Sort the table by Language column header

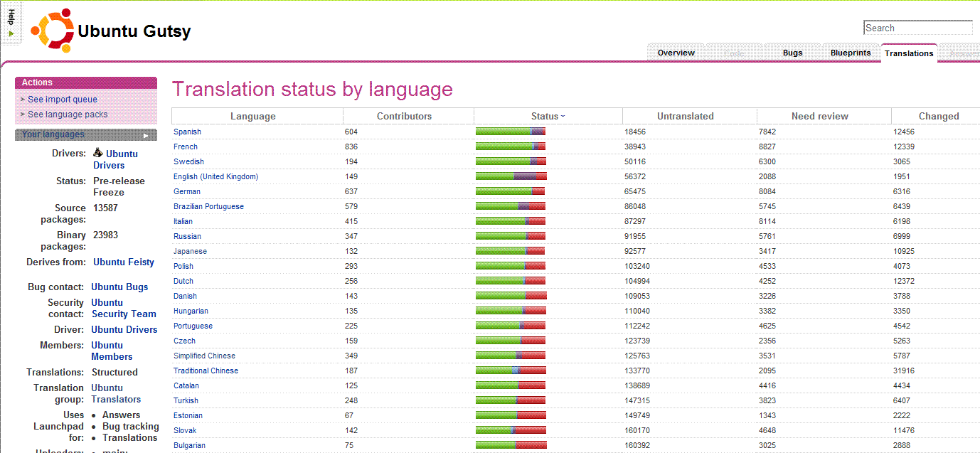253,117
